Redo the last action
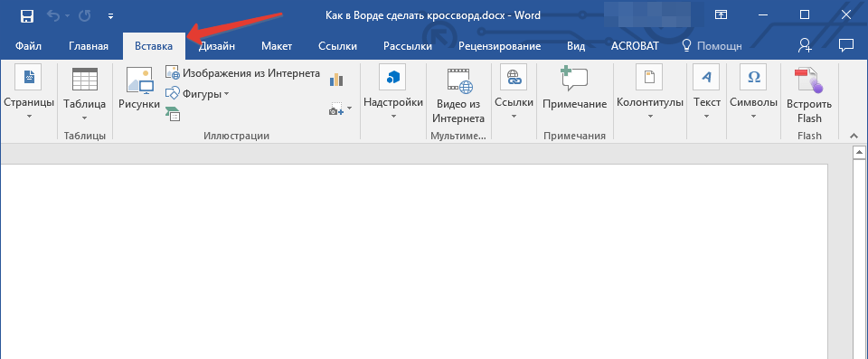The height and width of the screenshot is (359, 868). (x=85, y=15)
